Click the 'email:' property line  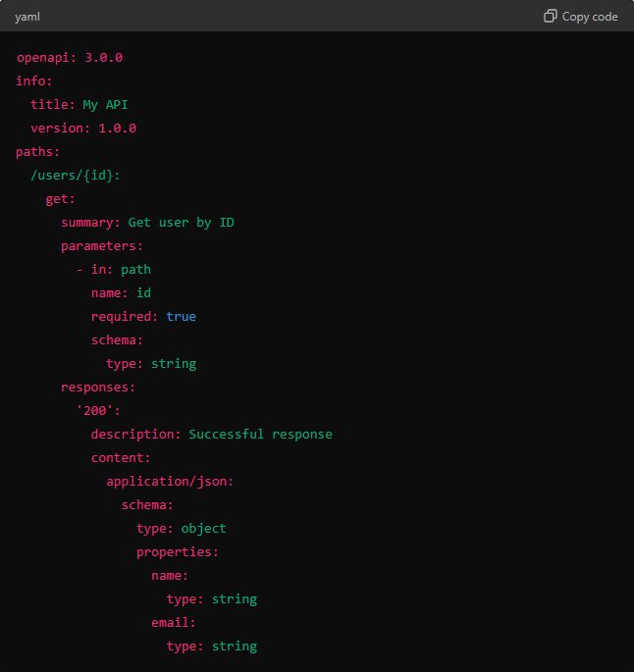pos(174,622)
